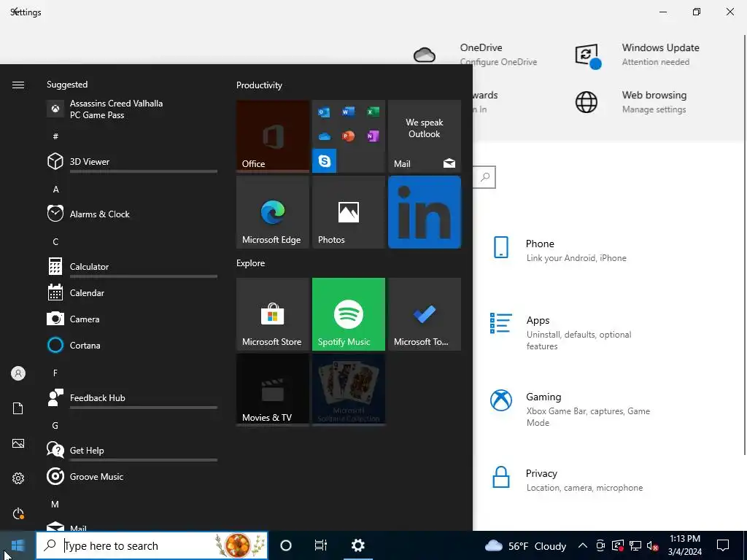This screenshot has height=560, width=747.
Task: Open Web browsing settings
Action: pyautogui.click(x=631, y=102)
